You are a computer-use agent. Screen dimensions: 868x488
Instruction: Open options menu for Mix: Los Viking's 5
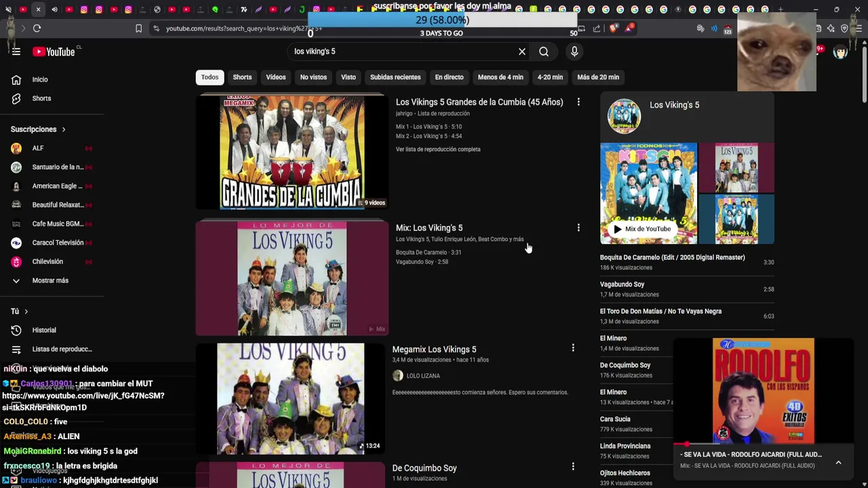578,228
